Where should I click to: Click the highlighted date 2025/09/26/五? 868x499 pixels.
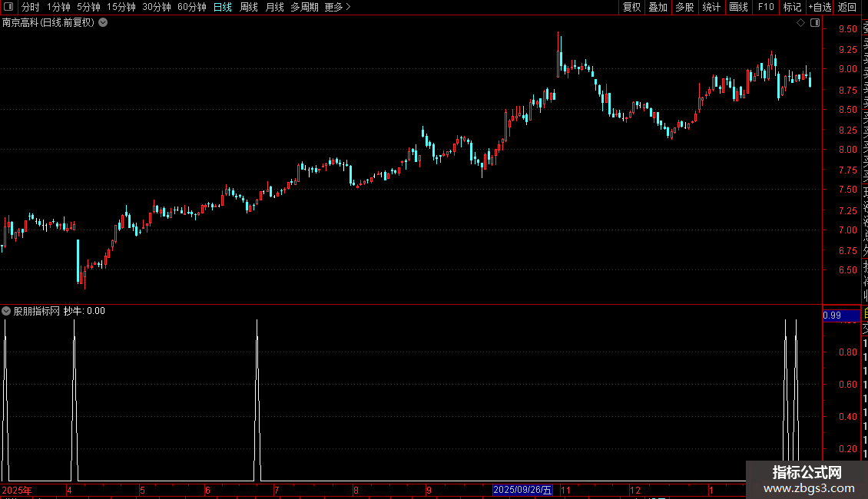point(522,490)
